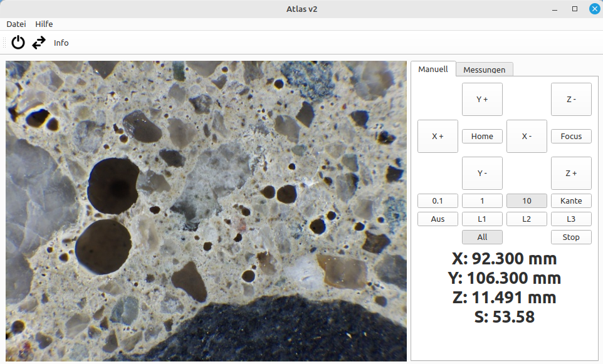The width and height of the screenshot is (603, 364).
Task: Click the swap arrows connection icon
Action: click(39, 43)
